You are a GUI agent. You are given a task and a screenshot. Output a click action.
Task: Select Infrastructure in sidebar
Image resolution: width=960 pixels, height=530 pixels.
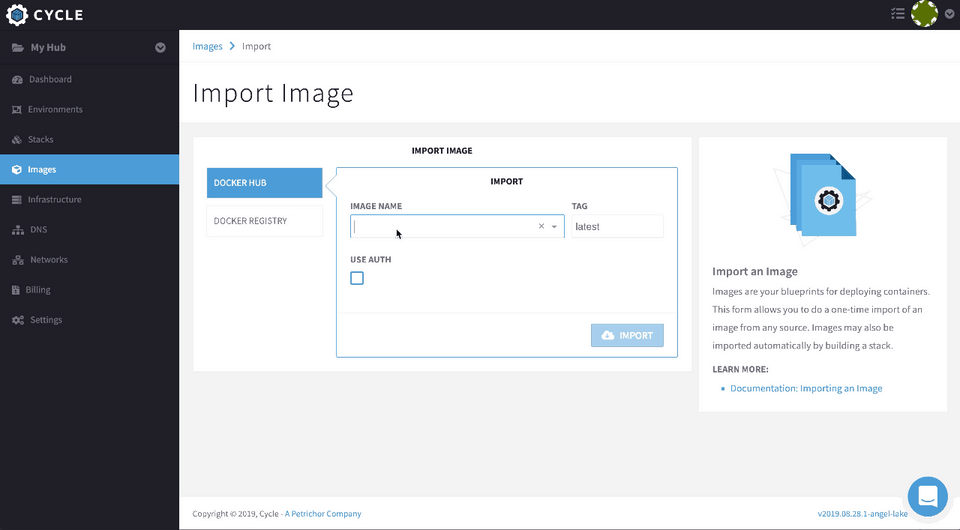coord(54,200)
